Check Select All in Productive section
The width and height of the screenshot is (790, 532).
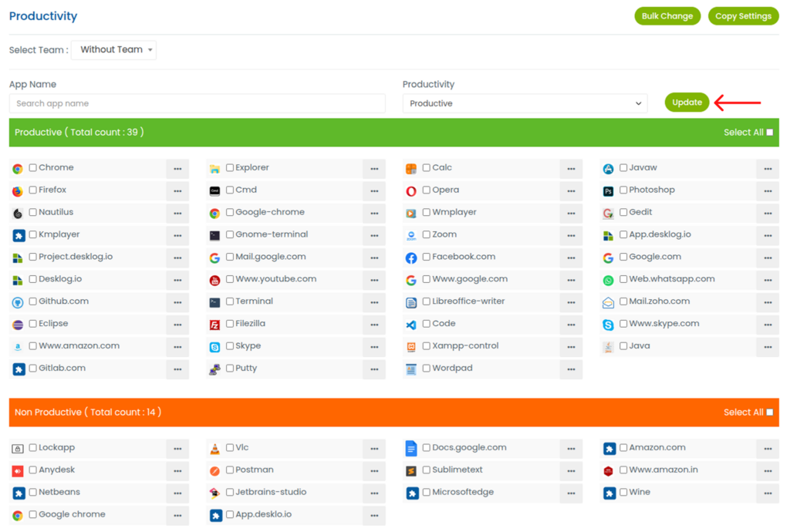pos(769,133)
